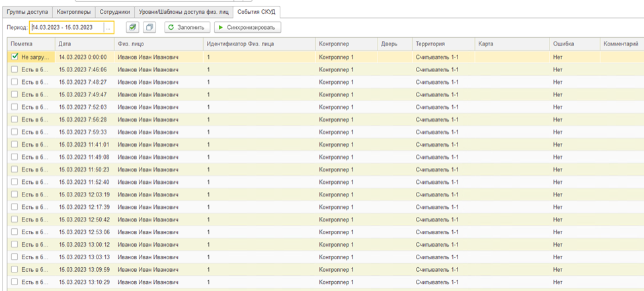644x291 pixels.
Task: Click the Не загру... mark text in first row
Action: pos(35,57)
